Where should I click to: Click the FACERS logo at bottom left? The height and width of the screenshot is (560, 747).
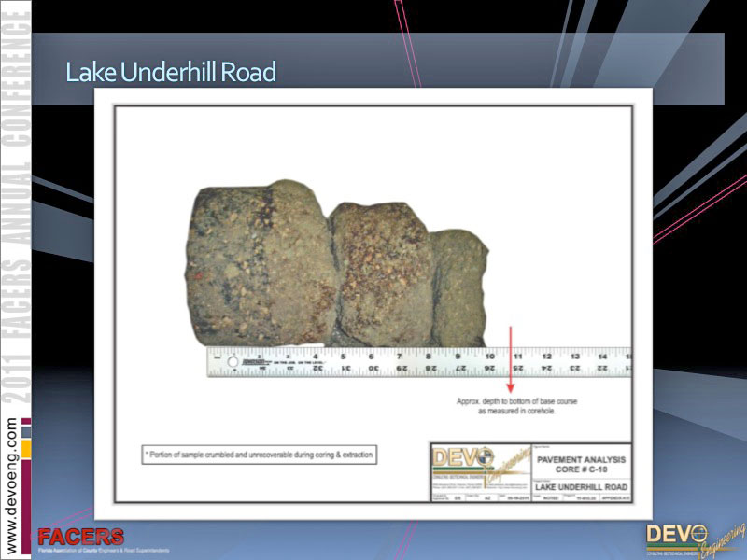(x=80, y=539)
